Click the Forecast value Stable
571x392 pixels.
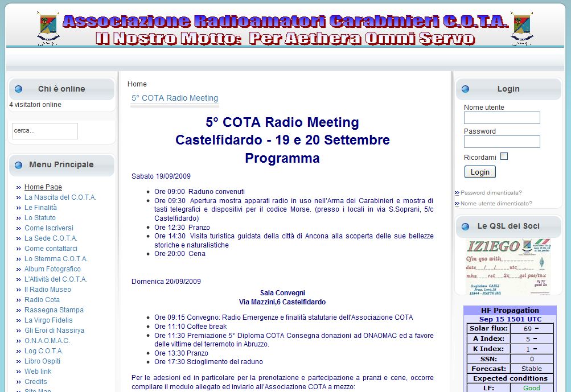(x=531, y=369)
